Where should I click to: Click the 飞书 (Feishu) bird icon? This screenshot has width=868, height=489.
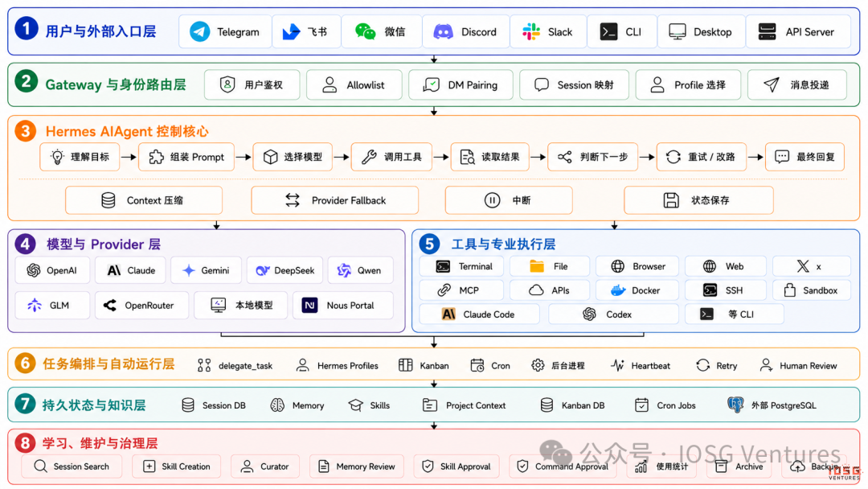click(x=291, y=31)
